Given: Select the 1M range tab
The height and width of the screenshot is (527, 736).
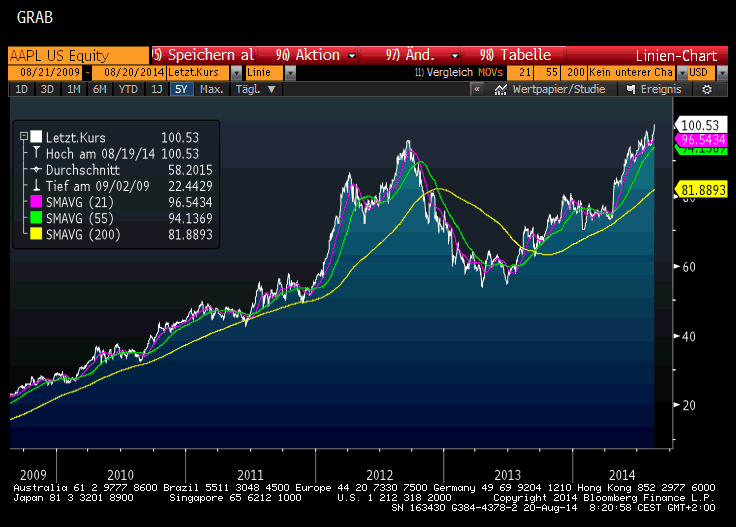Looking at the screenshot, I should [73, 89].
